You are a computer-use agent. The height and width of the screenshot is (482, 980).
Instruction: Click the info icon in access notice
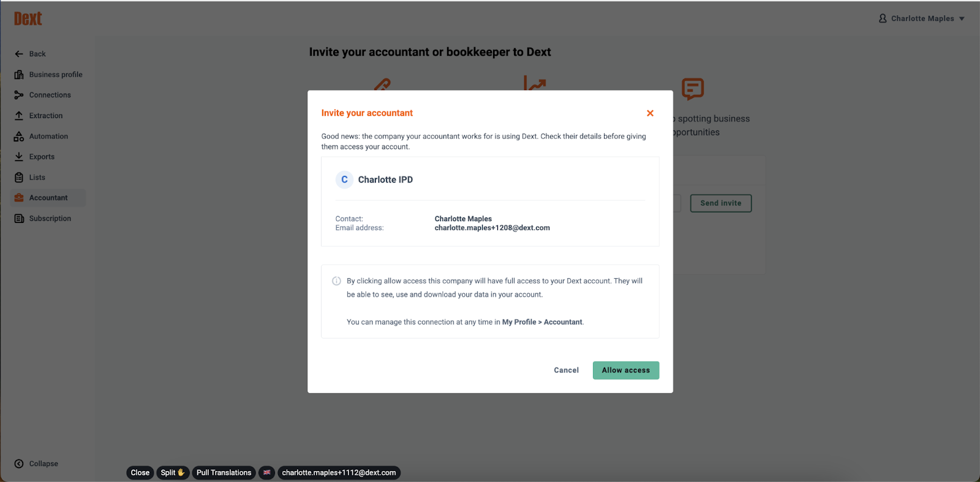click(336, 281)
